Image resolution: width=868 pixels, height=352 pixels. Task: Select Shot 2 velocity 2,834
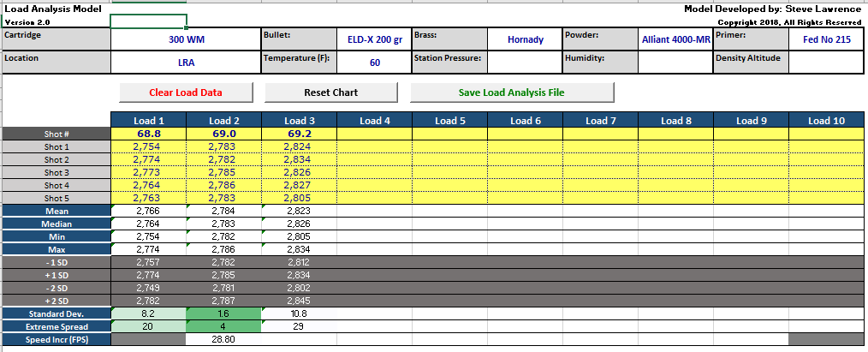point(300,159)
